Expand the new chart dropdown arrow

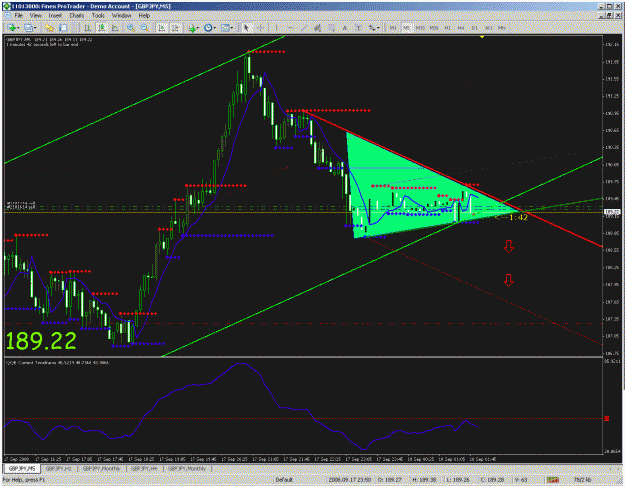point(18,28)
